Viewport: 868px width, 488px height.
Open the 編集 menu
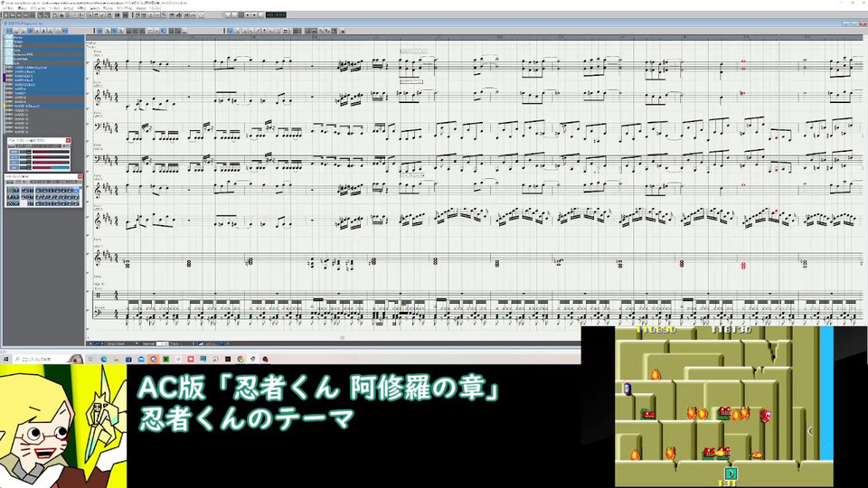click(x=22, y=8)
